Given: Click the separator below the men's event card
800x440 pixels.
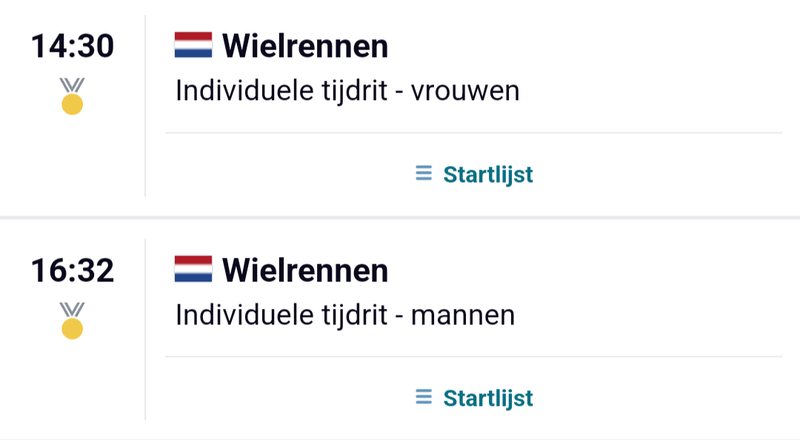Looking at the screenshot, I should 400,438.
